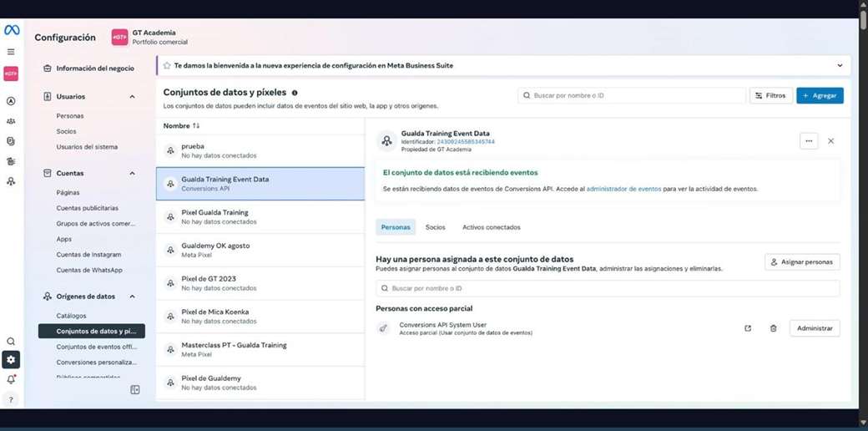The height and width of the screenshot is (431, 868).
Task: Open Cuentas de WhatsApp
Action: click(89, 270)
